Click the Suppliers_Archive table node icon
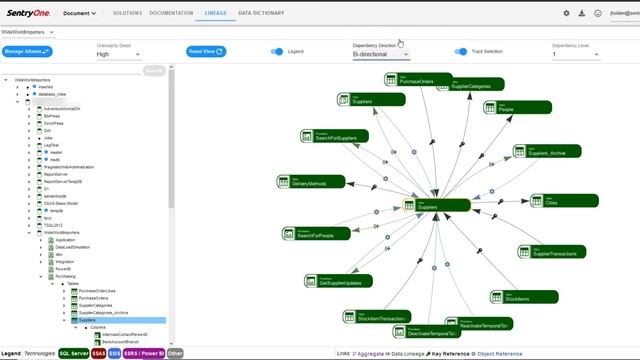The width and height of the screenshot is (640, 360). pyautogui.click(x=520, y=151)
